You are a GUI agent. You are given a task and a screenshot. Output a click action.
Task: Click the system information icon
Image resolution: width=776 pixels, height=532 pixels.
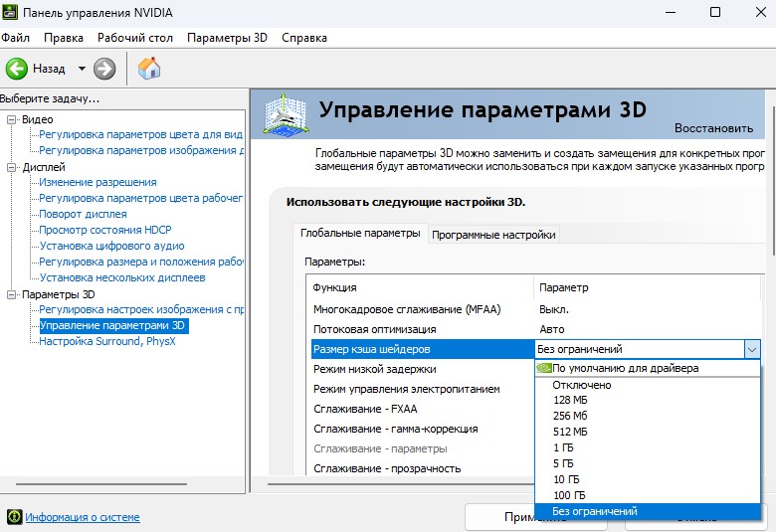pos(15,517)
